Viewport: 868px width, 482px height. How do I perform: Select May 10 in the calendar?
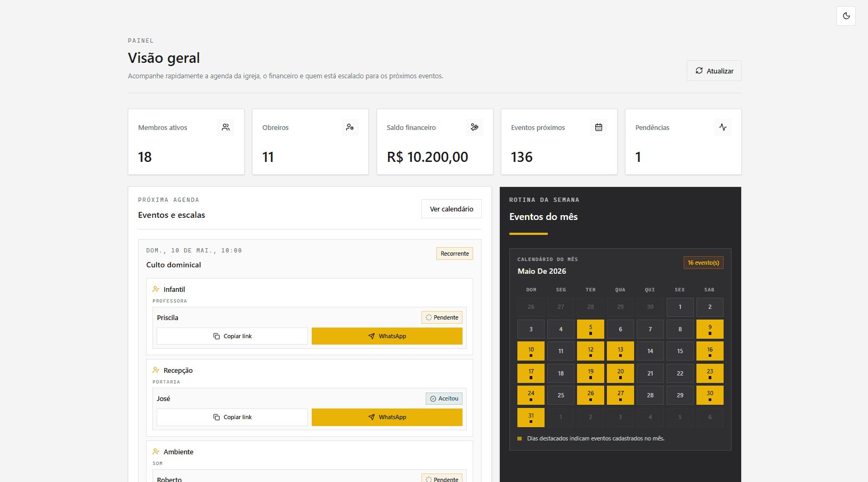coord(531,351)
